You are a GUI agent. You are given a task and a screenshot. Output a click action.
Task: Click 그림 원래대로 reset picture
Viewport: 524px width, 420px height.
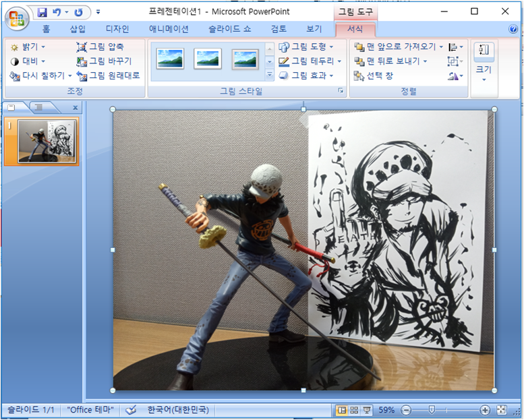click(108, 76)
